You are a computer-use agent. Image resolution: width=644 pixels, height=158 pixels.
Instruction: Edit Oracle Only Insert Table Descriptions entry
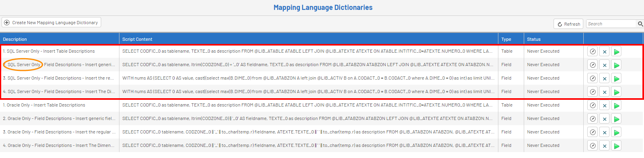pyautogui.click(x=592, y=105)
